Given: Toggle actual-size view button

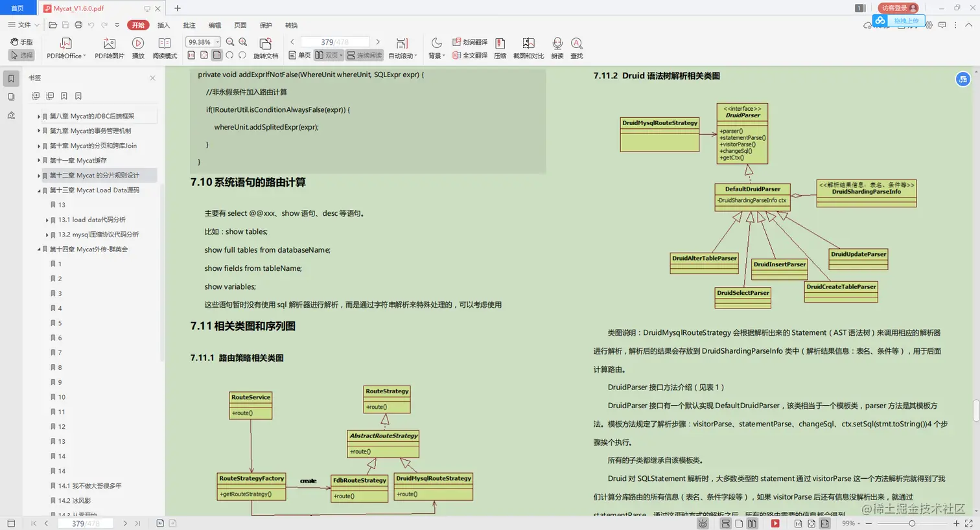Looking at the screenshot, I should point(191,55).
